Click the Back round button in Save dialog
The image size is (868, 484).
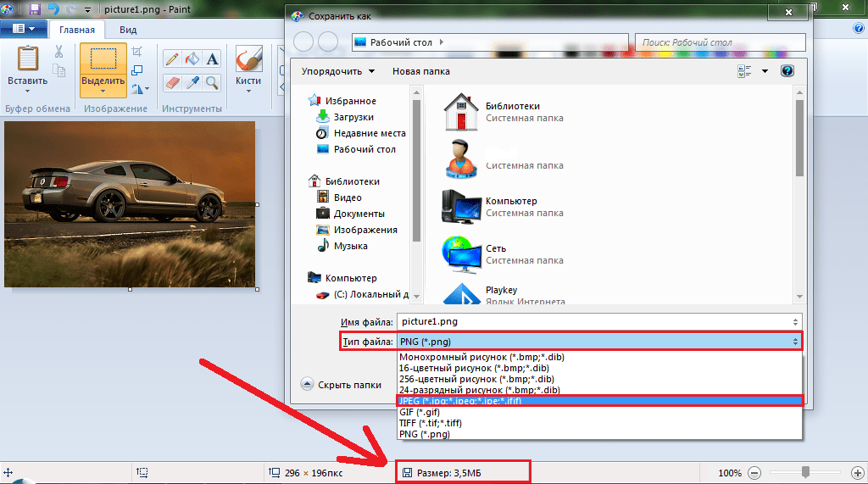[x=303, y=42]
